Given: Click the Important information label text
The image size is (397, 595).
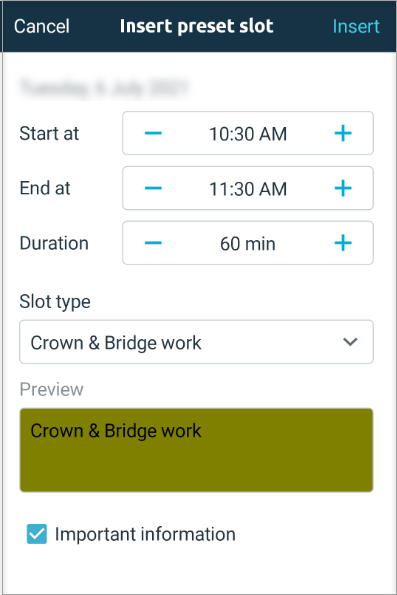Looking at the screenshot, I should (x=145, y=534).
